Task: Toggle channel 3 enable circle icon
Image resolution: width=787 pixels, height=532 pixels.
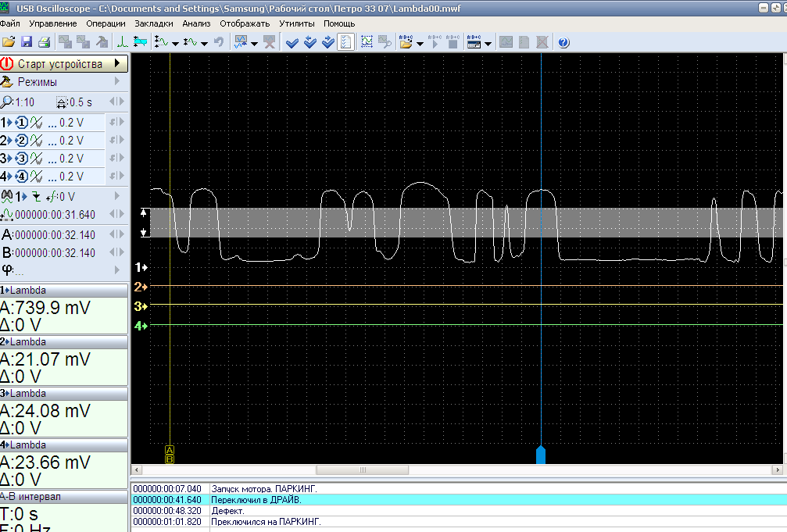Action: 22,159
